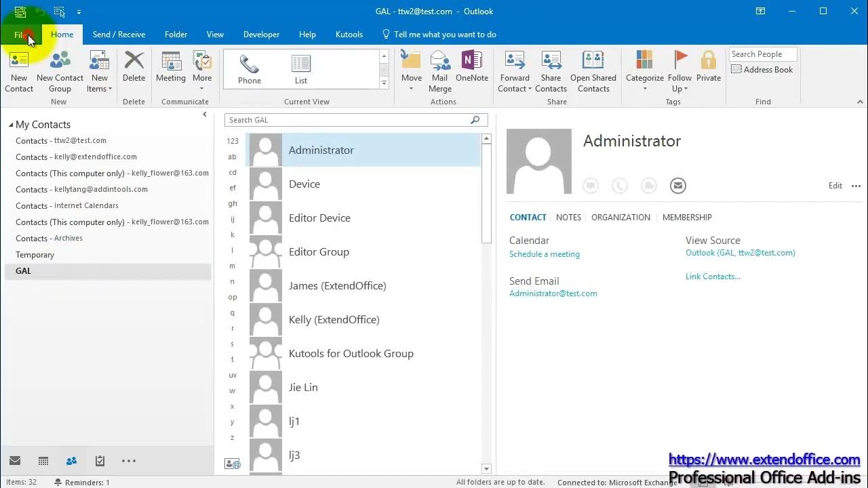Select the Editor Group contact
This screenshot has height=488, width=868.
(x=364, y=252)
